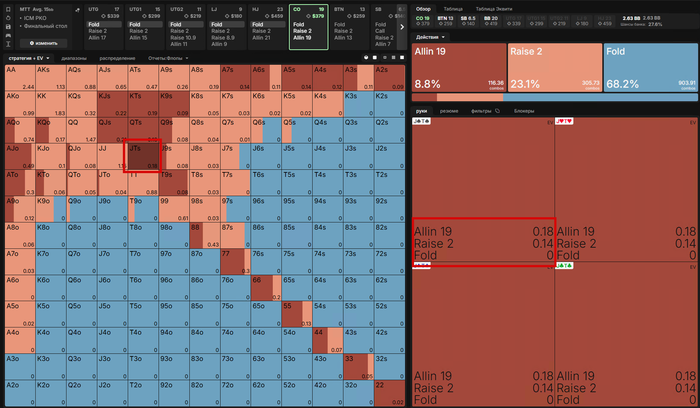Click the Fold 68.2% action block
The height and width of the screenshot is (408, 700).
click(x=650, y=68)
